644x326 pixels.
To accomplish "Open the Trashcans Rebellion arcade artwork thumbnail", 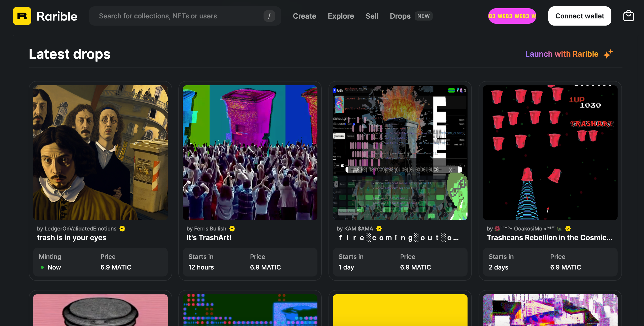I will 550,153.
